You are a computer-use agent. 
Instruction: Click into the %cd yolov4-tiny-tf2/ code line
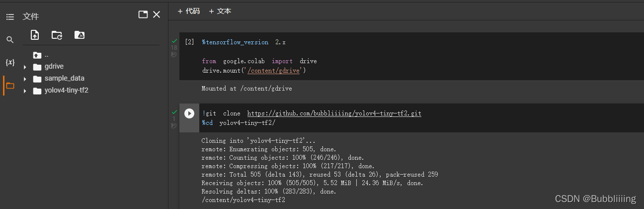(x=239, y=122)
